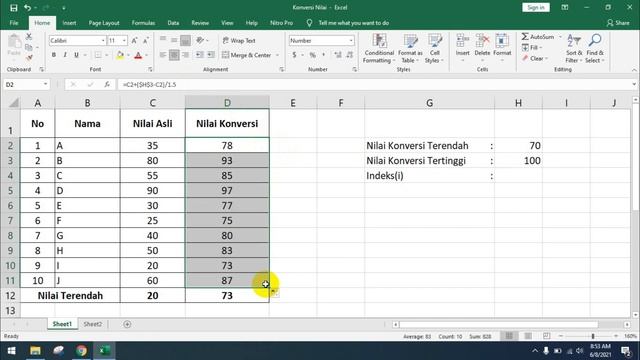Apply the red Font Color
The height and width of the screenshot is (360, 640).
point(138,55)
